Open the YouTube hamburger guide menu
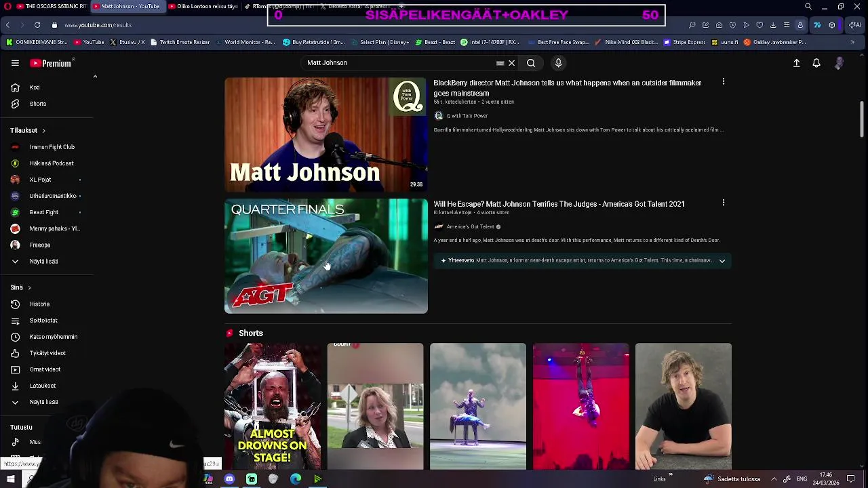The height and width of the screenshot is (488, 868). point(15,63)
